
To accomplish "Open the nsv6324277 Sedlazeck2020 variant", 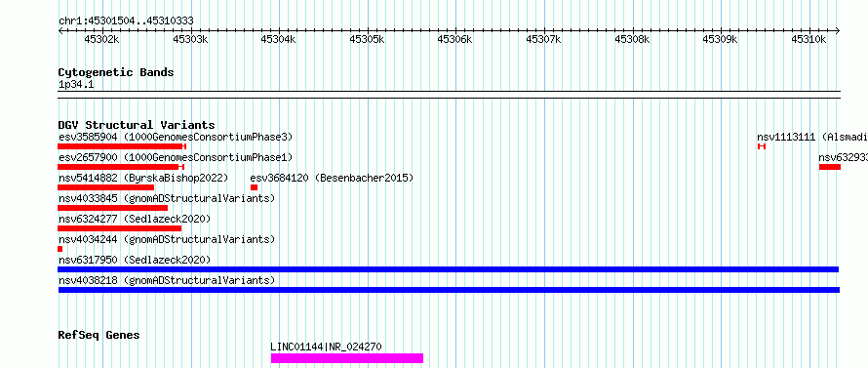I will pyautogui.click(x=135, y=219).
